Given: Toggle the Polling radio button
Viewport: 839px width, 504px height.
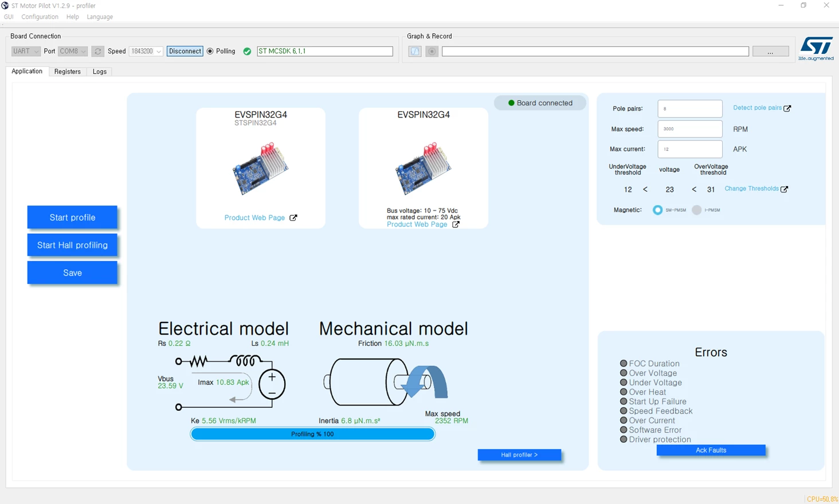Looking at the screenshot, I should 210,52.
